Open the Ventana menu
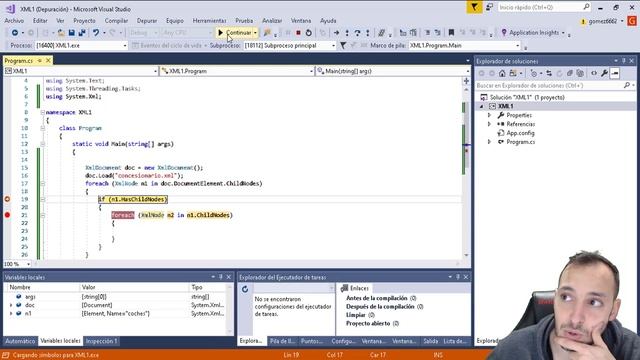Screen dimensions: 640x360 coord(301,20)
